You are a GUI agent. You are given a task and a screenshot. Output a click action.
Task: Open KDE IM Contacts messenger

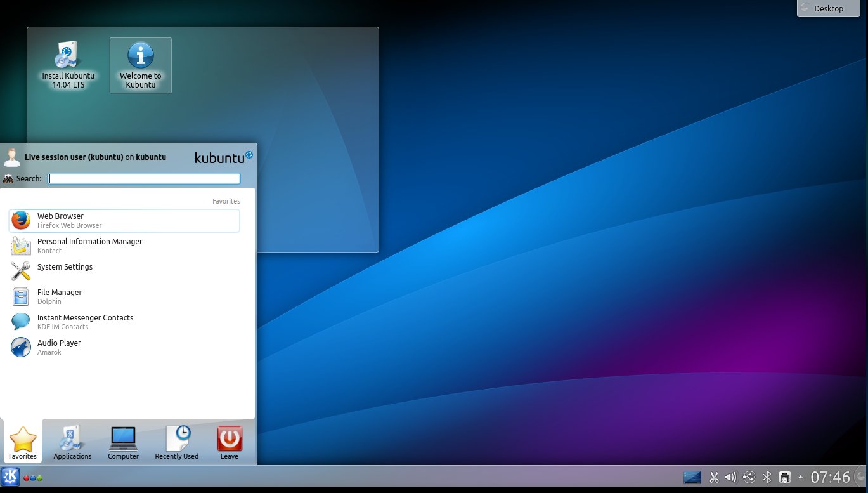(124, 322)
